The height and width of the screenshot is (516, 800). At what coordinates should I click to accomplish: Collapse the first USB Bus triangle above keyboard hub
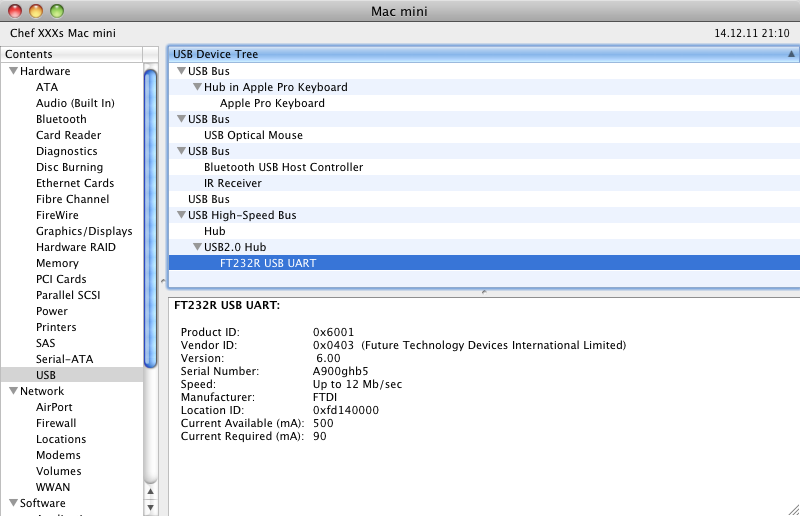tap(181, 71)
